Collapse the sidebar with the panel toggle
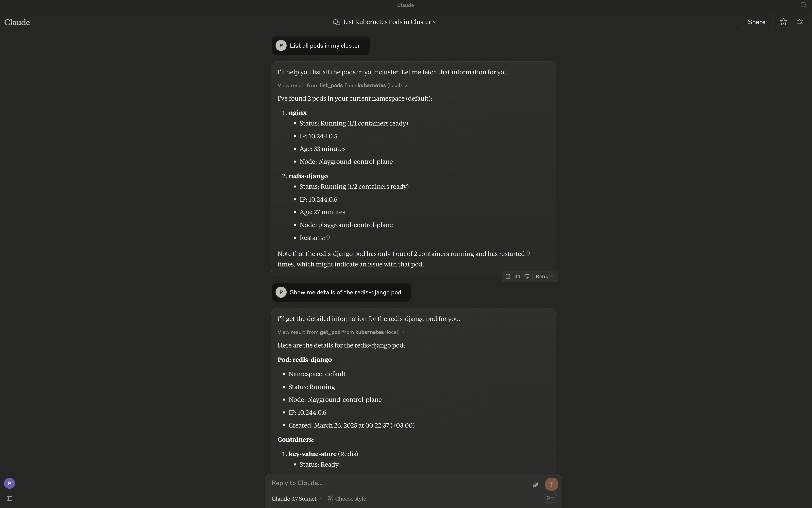Image resolution: width=812 pixels, height=508 pixels. tap(10, 498)
